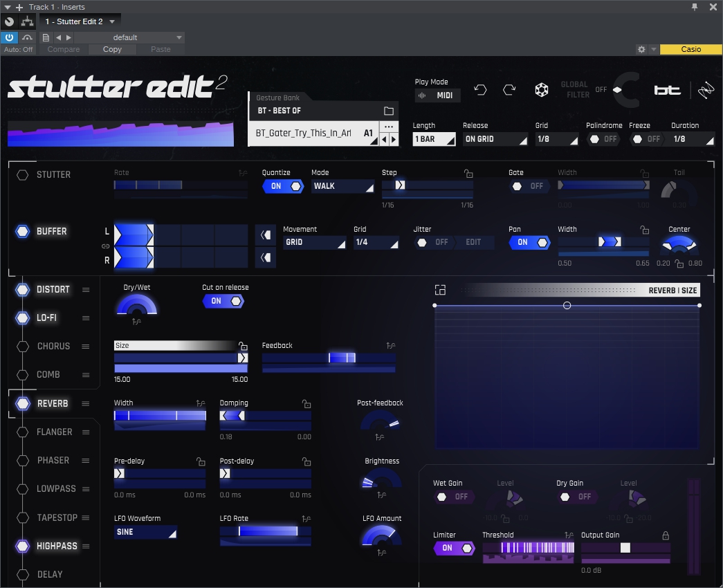Go to the previous gesture arrow
This screenshot has height=588, width=723.
coord(384,139)
